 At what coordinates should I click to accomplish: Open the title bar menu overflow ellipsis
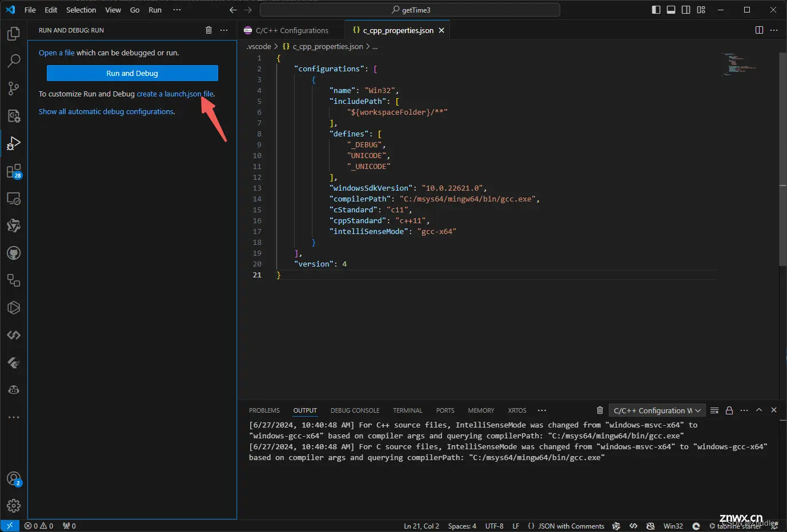point(177,10)
